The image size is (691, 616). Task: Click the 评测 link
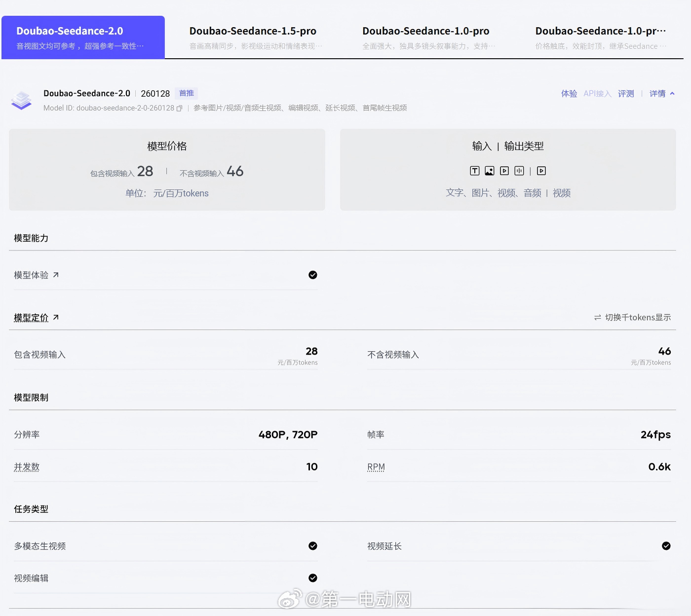tap(626, 93)
